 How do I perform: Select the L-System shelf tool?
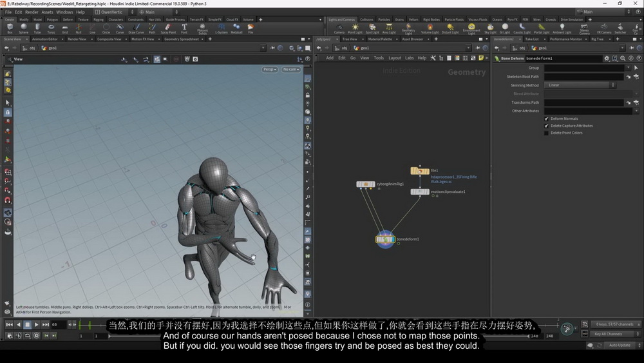222,28
